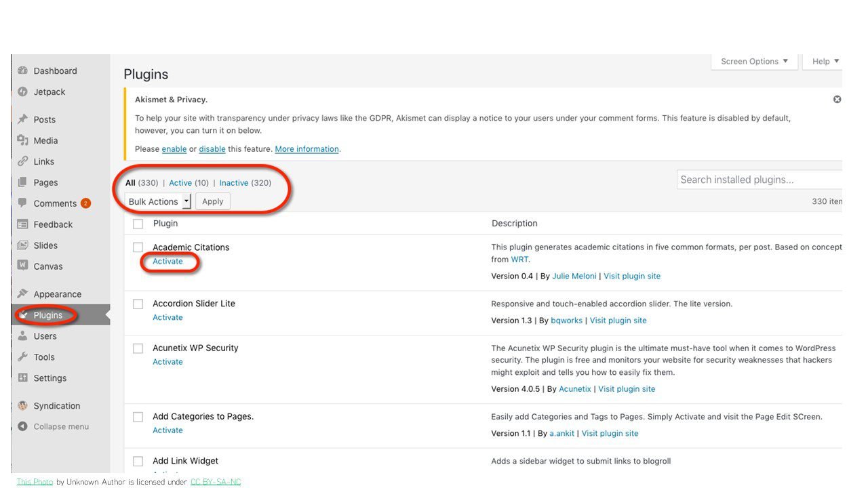This screenshot has width=868, height=488.
Task: Activate Acunetix WP Security plugin
Action: tap(167, 362)
